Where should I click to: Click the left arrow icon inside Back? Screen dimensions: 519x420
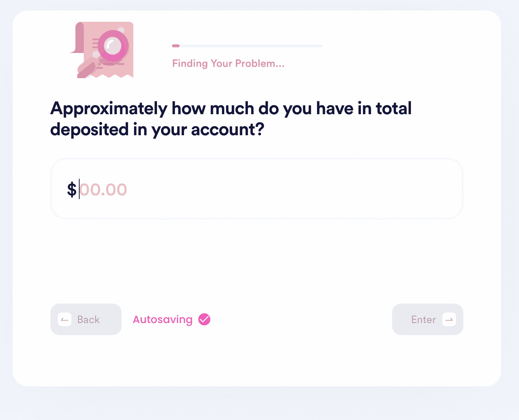coord(65,320)
